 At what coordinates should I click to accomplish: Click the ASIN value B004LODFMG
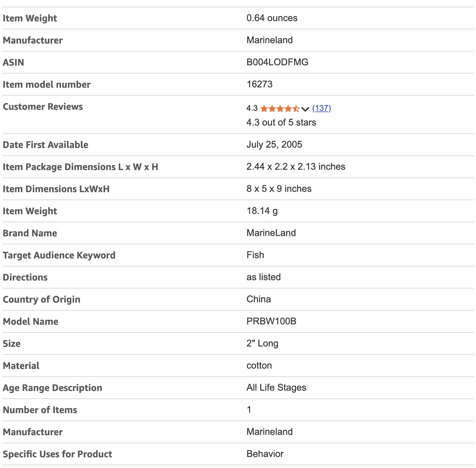[x=277, y=62]
